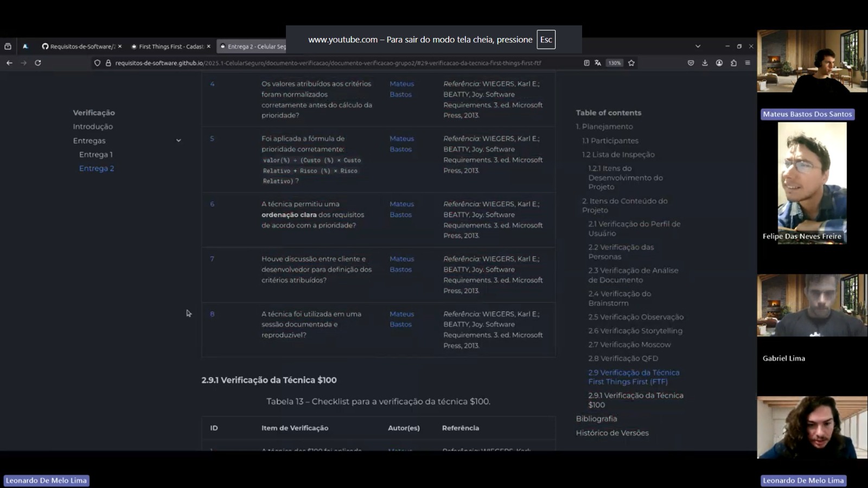
Task: Click the translate page icon
Action: click(598, 63)
